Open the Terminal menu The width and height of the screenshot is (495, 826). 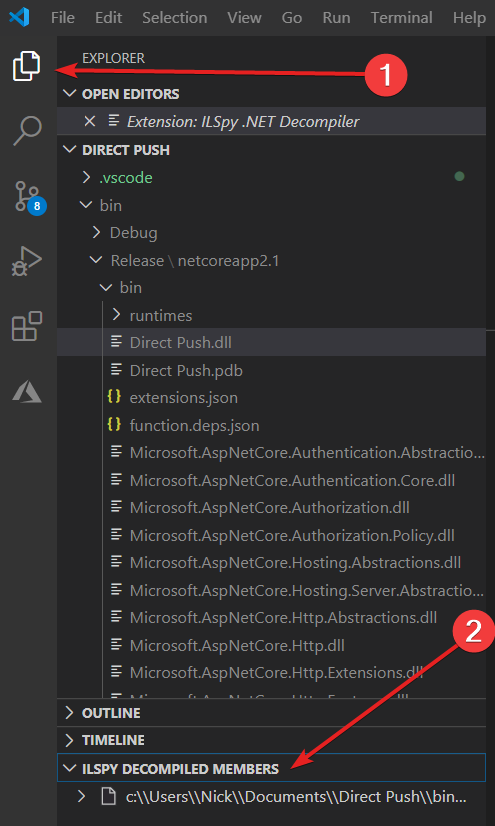coord(401,17)
